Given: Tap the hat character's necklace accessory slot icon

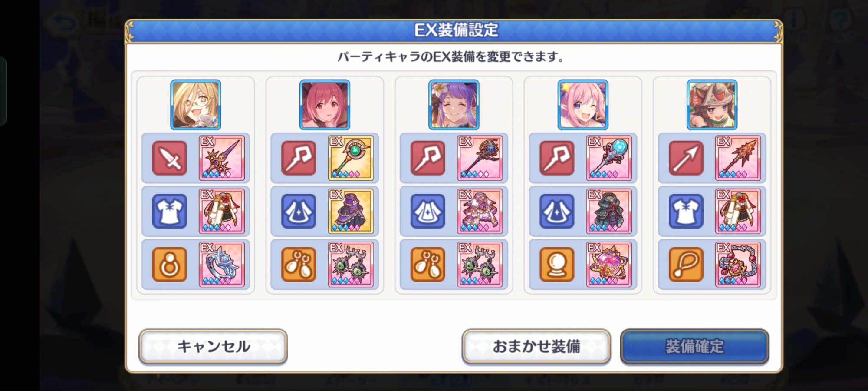Looking at the screenshot, I should (686, 265).
